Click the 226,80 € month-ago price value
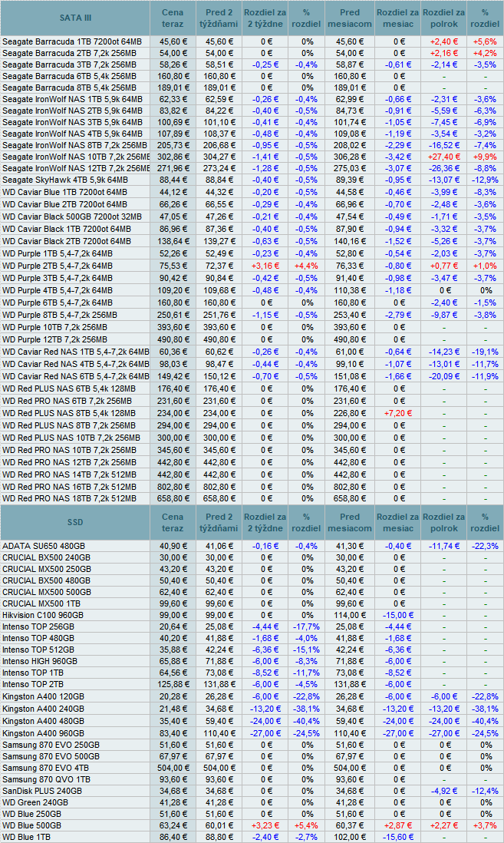The width and height of the screenshot is (504, 843). (350, 413)
